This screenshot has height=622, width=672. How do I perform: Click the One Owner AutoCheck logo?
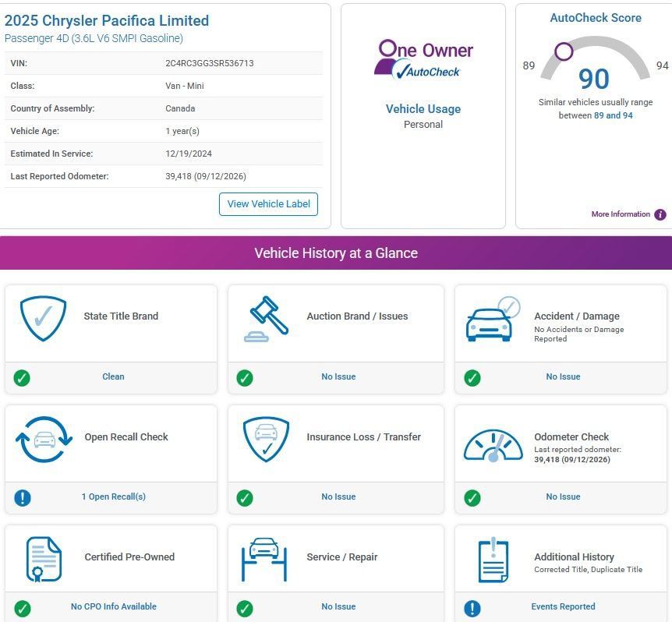point(423,60)
